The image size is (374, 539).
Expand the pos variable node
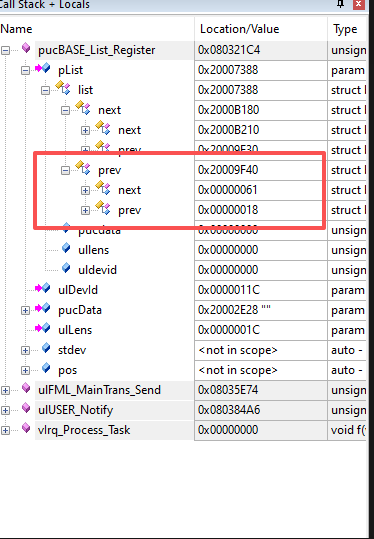point(25,370)
